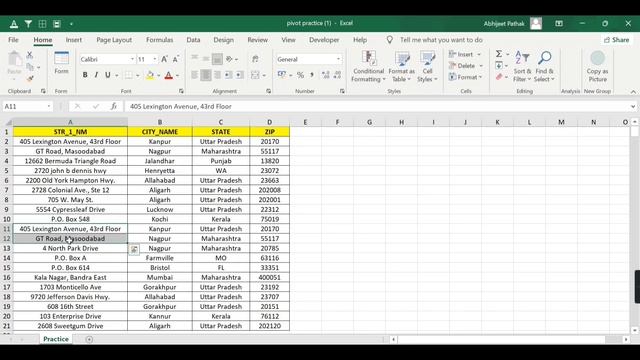This screenshot has width=640, height=360.
Task: Click the Format Painter brush icon
Action: point(30,78)
